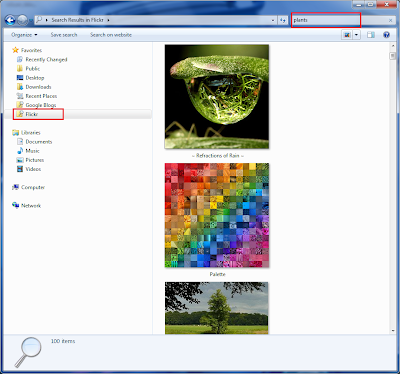Toggle the preview pane icon
Image resolution: width=400 pixels, height=374 pixels.
(371, 35)
